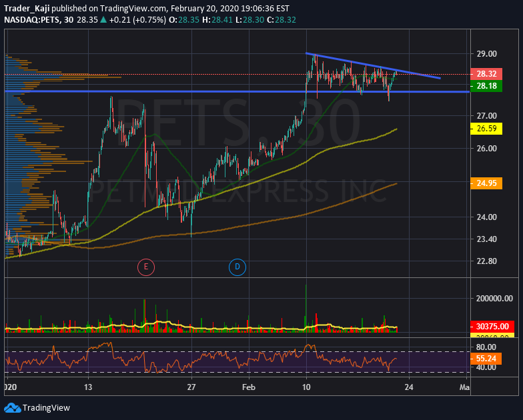Click the 24.00 price axis label
Image resolution: width=523 pixels, height=420 pixels.
(487, 217)
